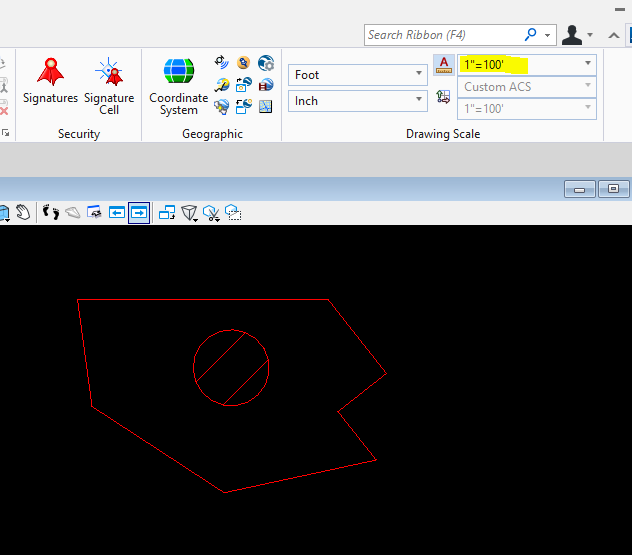Click the search magnifier icon
The image size is (632, 555).
531,35
